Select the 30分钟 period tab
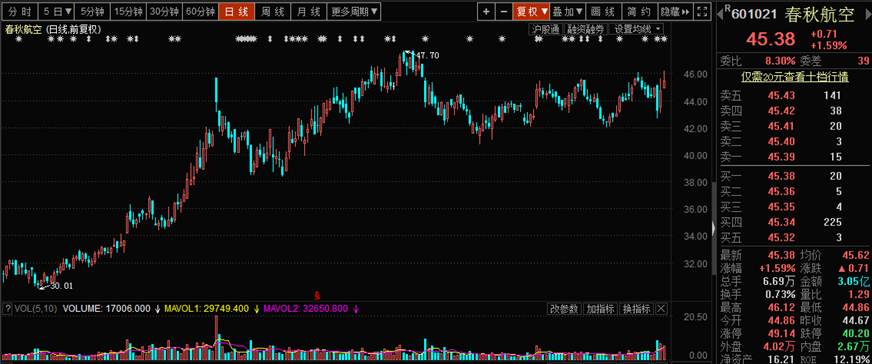Screen dimensions: 872x364 [165, 11]
